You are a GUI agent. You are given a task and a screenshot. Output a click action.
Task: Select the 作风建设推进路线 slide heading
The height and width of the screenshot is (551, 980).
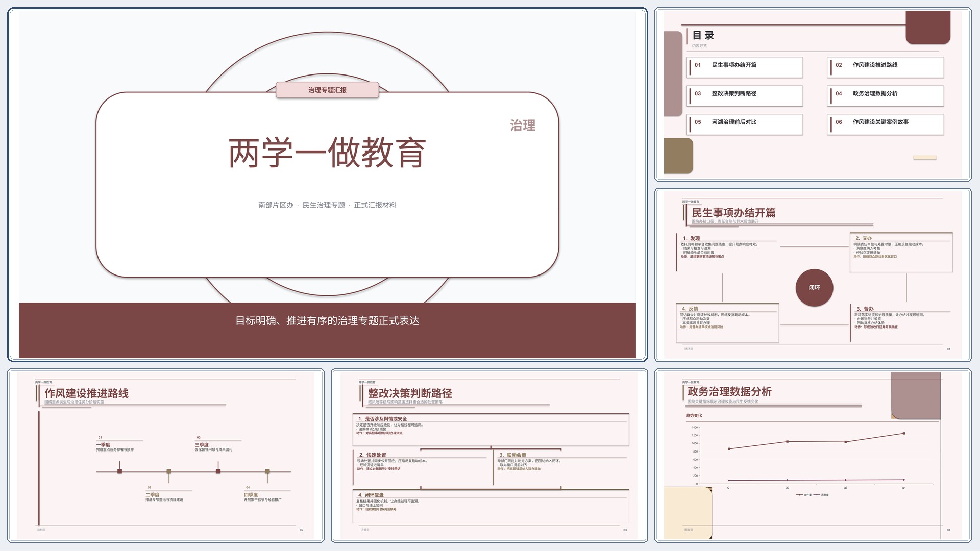[86, 393]
